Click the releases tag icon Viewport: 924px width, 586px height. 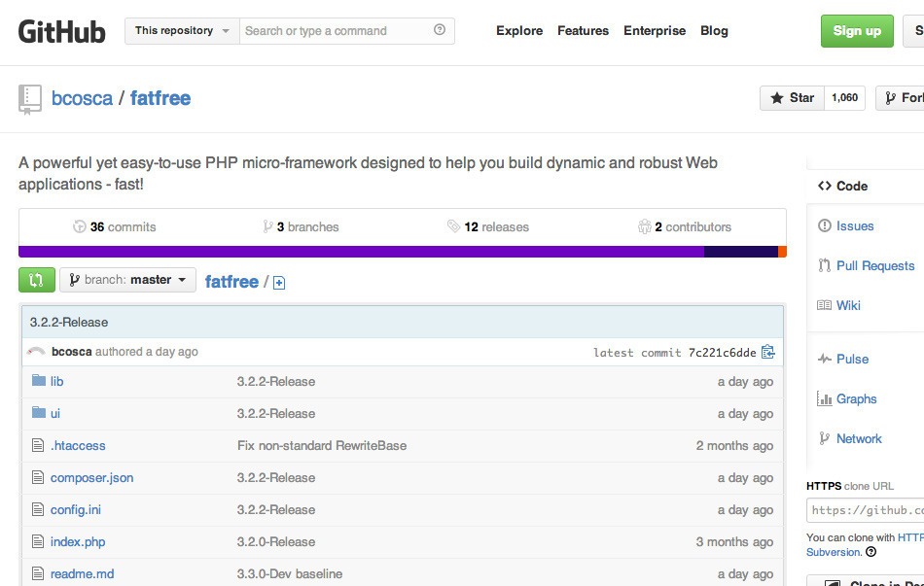tap(453, 226)
